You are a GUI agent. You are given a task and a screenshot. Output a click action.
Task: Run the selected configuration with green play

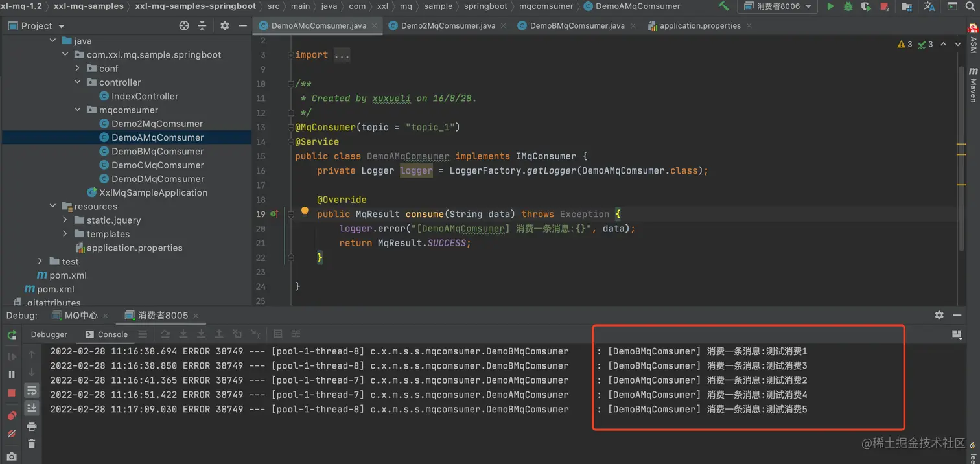coord(830,6)
